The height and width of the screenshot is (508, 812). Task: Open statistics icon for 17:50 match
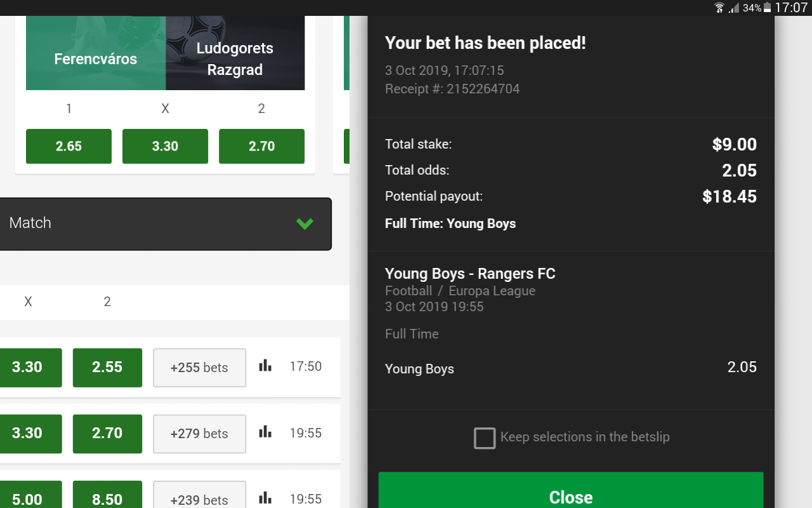[265, 366]
